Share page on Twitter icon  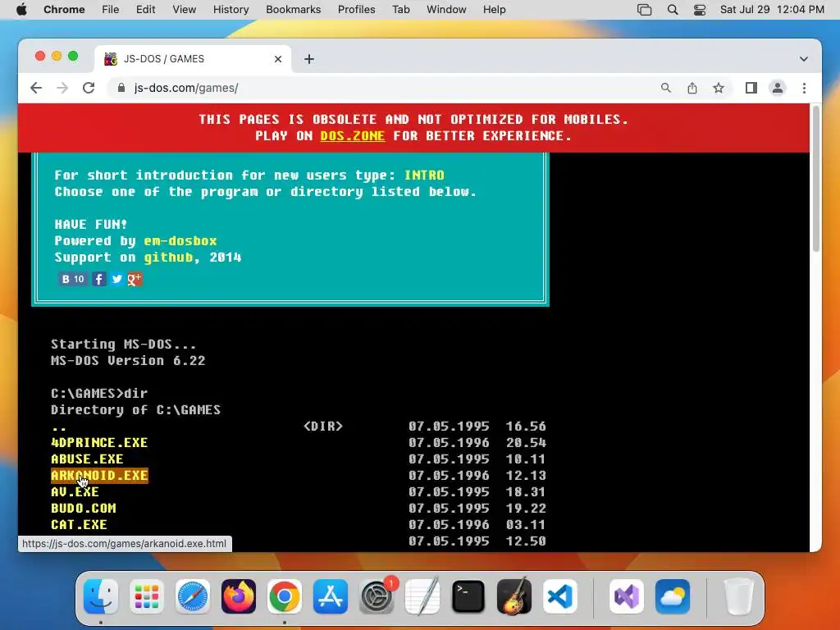coord(116,279)
